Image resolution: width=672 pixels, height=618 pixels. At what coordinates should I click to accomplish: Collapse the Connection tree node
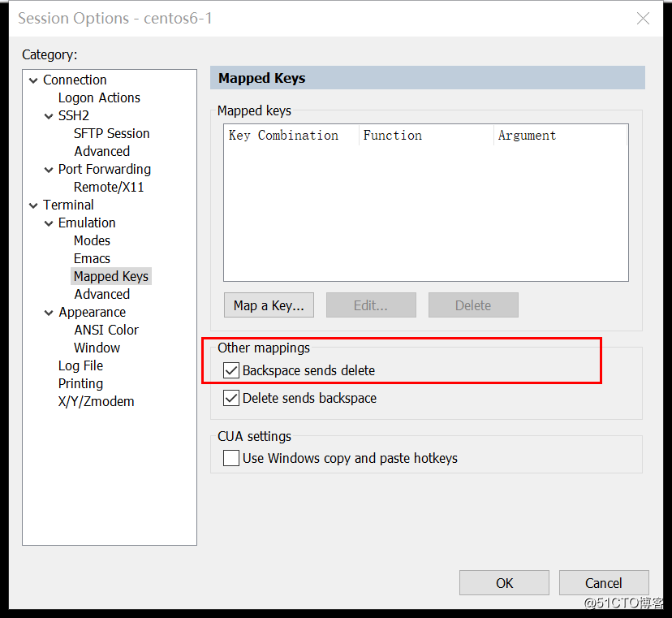(33, 80)
